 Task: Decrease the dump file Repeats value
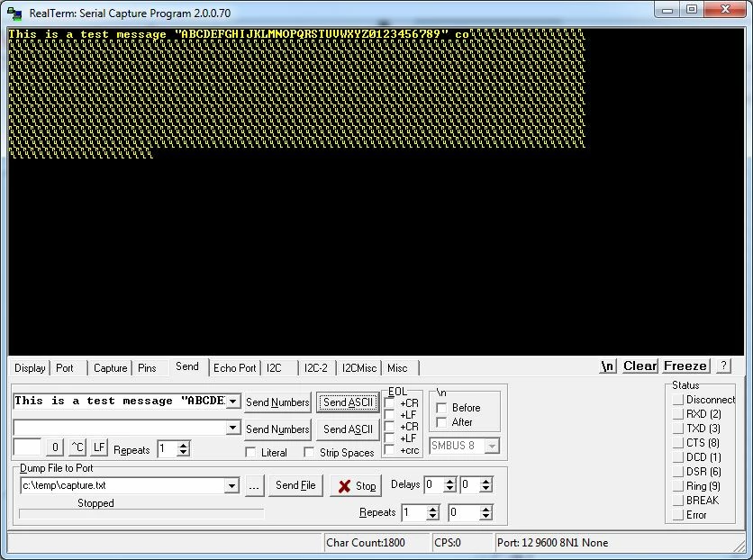tap(432, 516)
